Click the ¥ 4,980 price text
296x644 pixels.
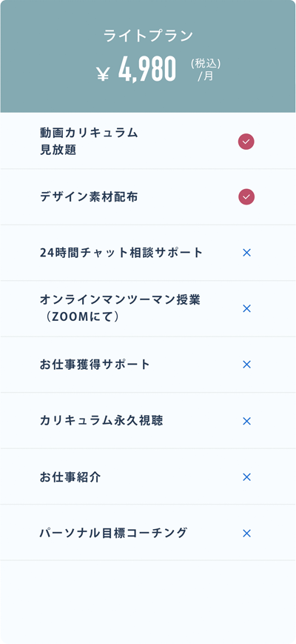(136, 70)
